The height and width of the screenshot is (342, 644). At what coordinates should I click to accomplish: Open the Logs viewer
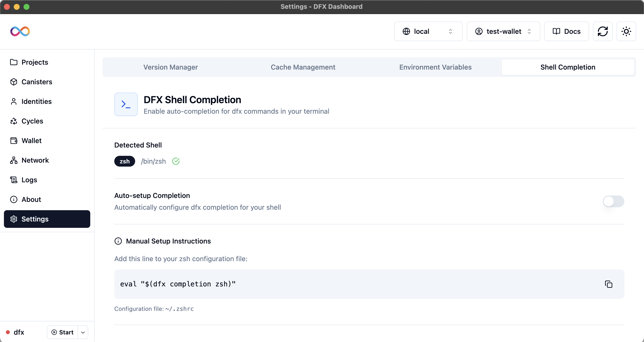(29, 180)
